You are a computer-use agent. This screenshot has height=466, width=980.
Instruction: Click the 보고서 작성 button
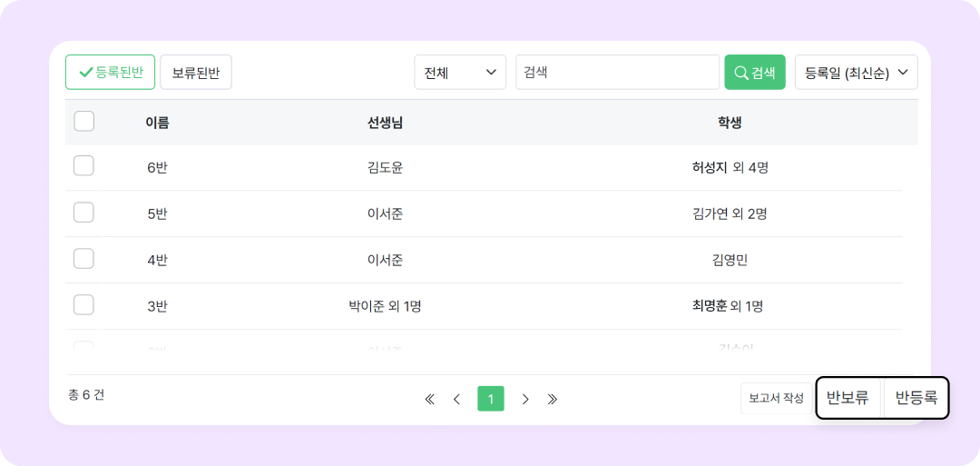[x=776, y=399]
